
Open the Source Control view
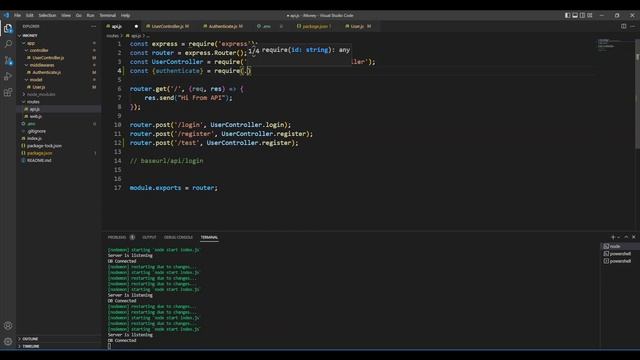point(8,60)
